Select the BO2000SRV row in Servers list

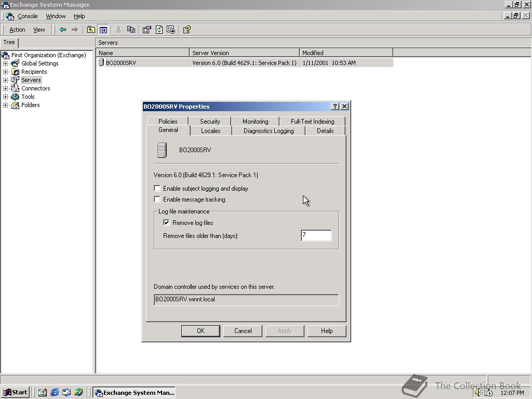pos(245,63)
